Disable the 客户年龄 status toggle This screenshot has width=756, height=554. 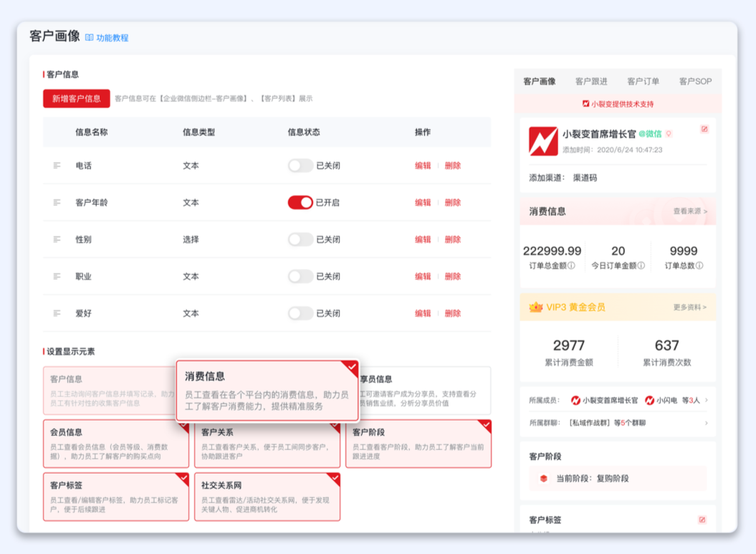(300, 203)
